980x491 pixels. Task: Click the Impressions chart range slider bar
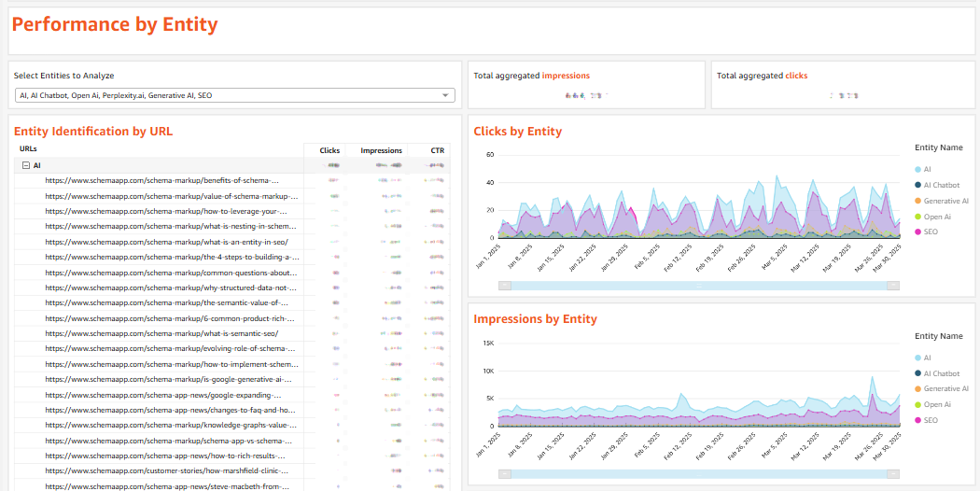click(x=699, y=474)
